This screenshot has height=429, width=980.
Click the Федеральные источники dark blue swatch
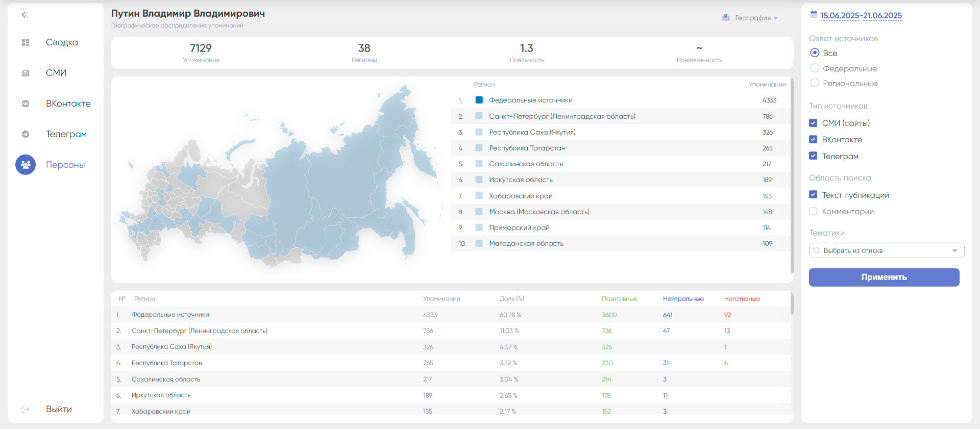479,100
